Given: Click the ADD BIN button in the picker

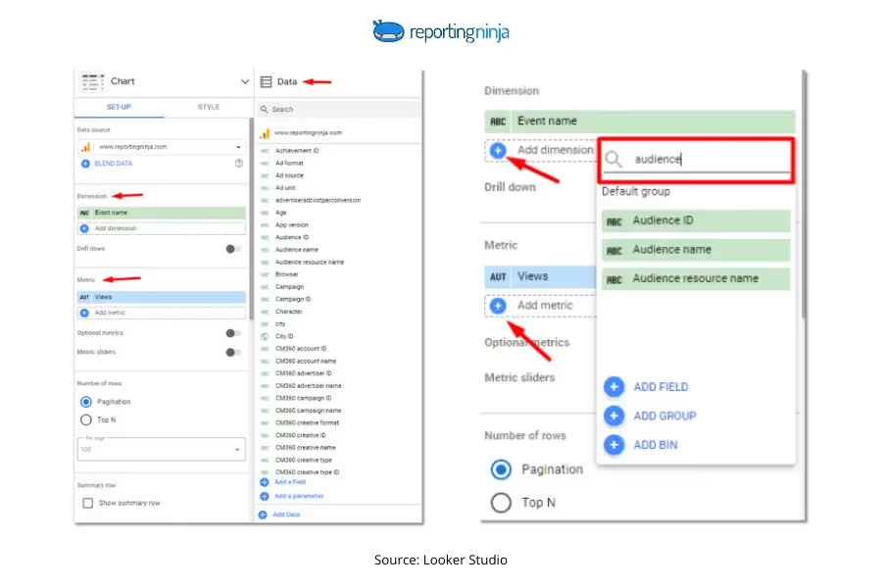Looking at the screenshot, I should (656, 445).
